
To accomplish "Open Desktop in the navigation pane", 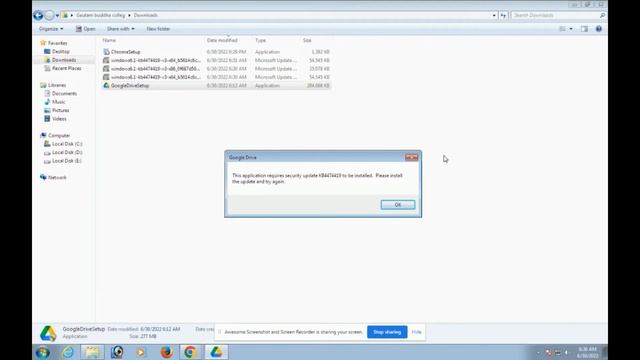I will (60, 51).
